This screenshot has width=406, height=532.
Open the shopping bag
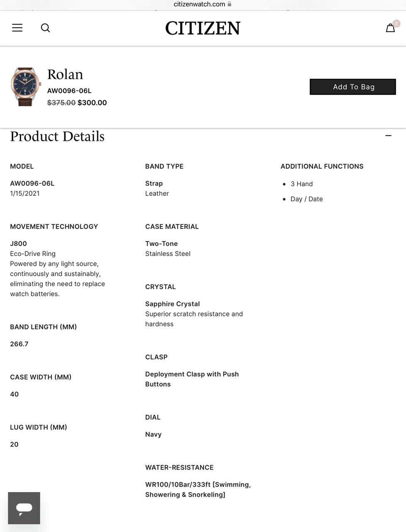pos(390,28)
